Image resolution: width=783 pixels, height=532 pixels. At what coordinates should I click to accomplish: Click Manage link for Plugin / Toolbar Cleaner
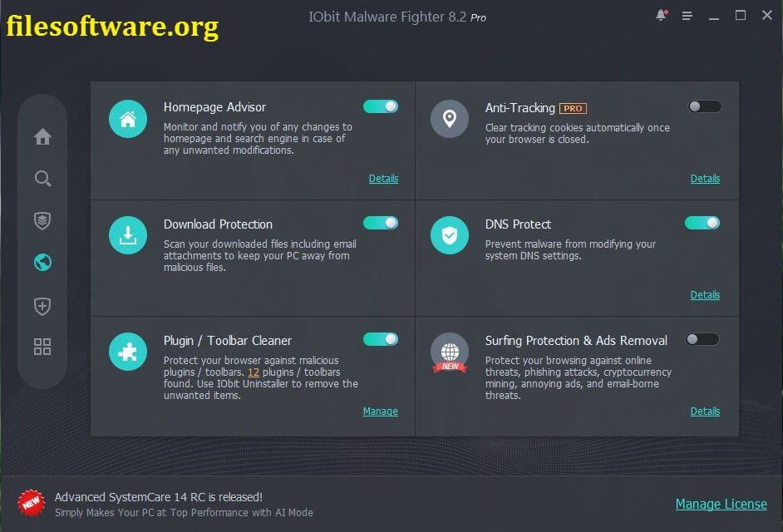pyautogui.click(x=381, y=411)
